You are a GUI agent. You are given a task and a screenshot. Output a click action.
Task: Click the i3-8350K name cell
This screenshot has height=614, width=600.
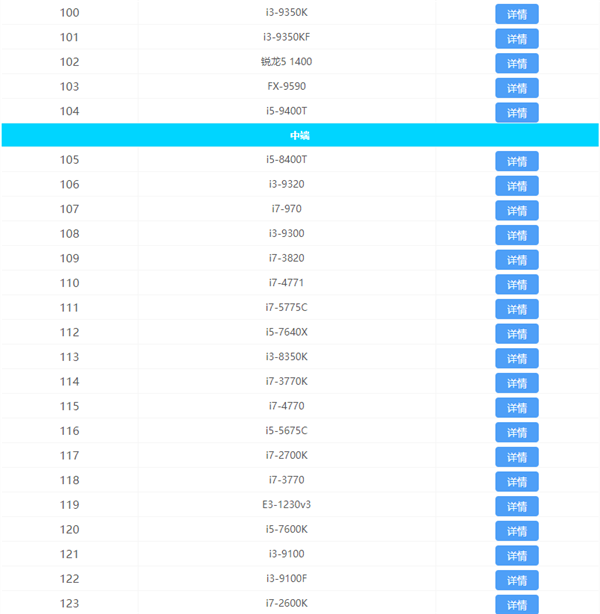click(x=286, y=357)
